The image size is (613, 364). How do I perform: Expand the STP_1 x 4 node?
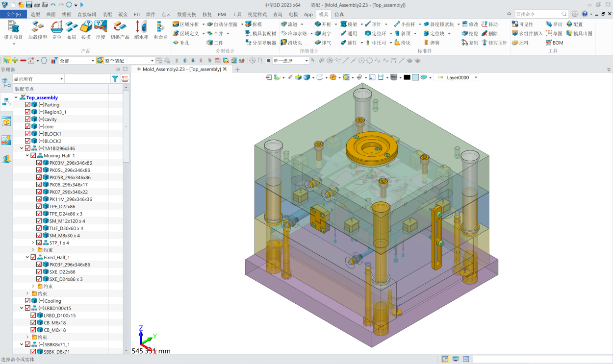[x=33, y=243]
